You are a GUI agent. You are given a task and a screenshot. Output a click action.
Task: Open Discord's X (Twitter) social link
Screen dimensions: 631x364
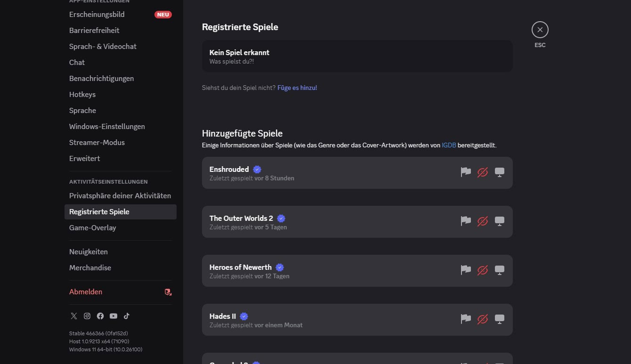click(x=74, y=316)
